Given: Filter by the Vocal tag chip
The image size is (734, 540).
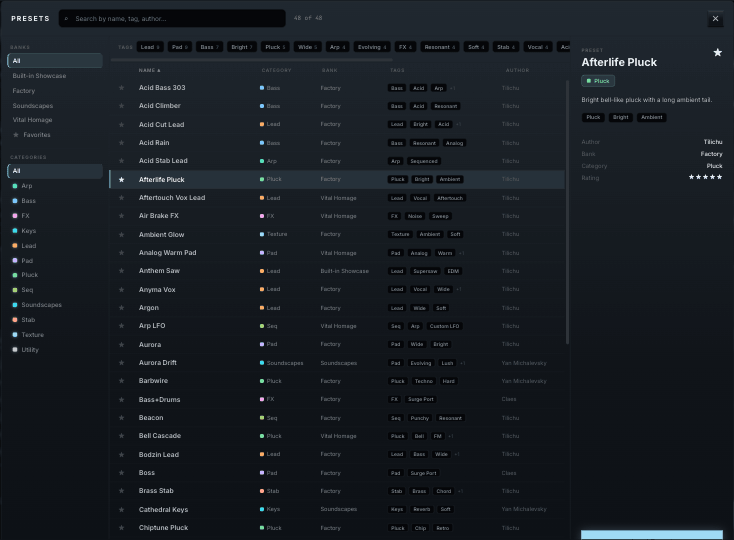Looking at the screenshot, I should point(538,47).
